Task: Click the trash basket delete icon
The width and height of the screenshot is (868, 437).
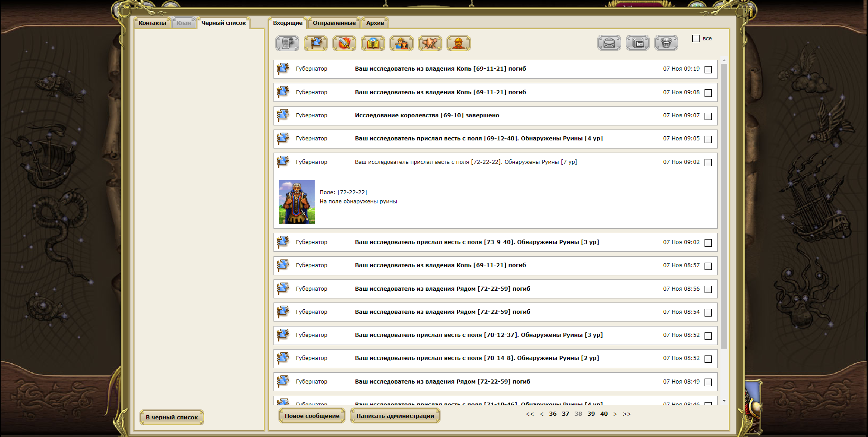Action: pyautogui.click(x=666, y=43)
